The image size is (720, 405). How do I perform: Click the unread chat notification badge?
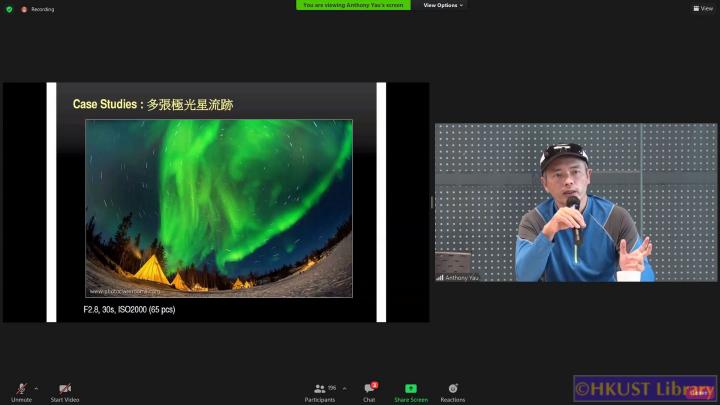pyautogui.click(x=374, y=384)
